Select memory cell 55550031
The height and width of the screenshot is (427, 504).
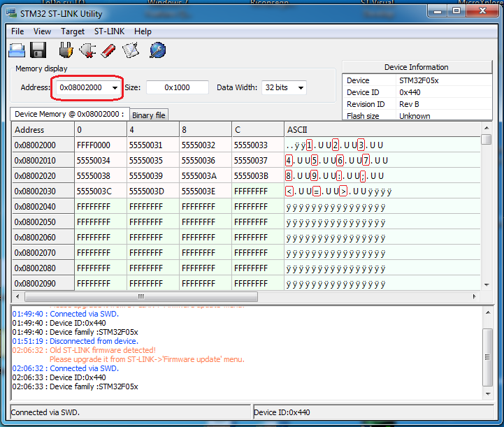click(153, 145)
